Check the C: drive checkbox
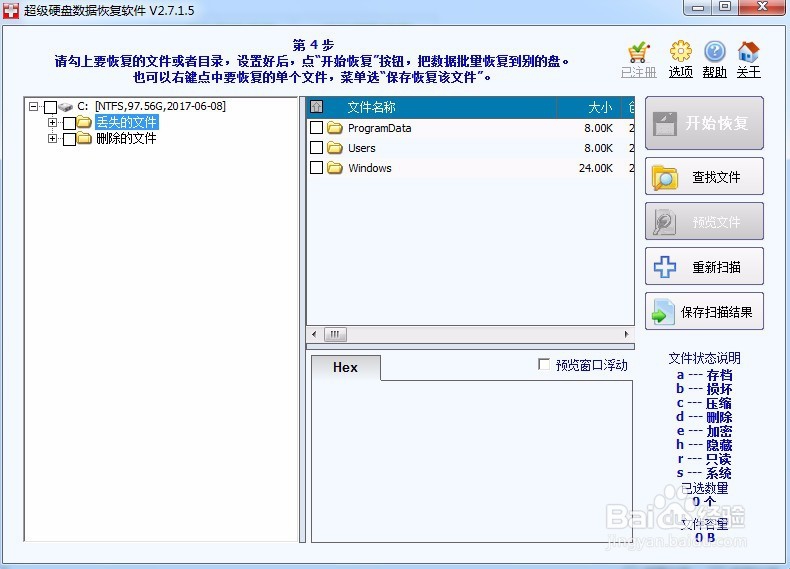 pyautogui.click(x=50, y=107)
